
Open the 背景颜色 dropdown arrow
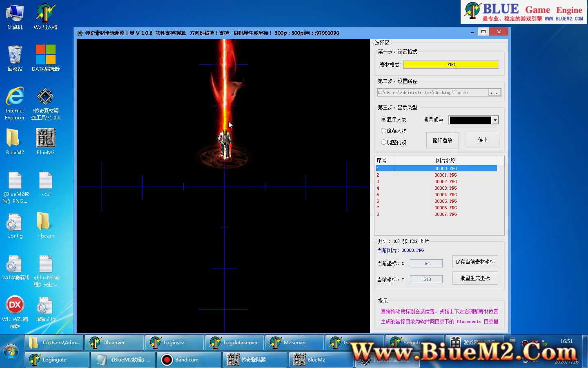coord(495,120)
